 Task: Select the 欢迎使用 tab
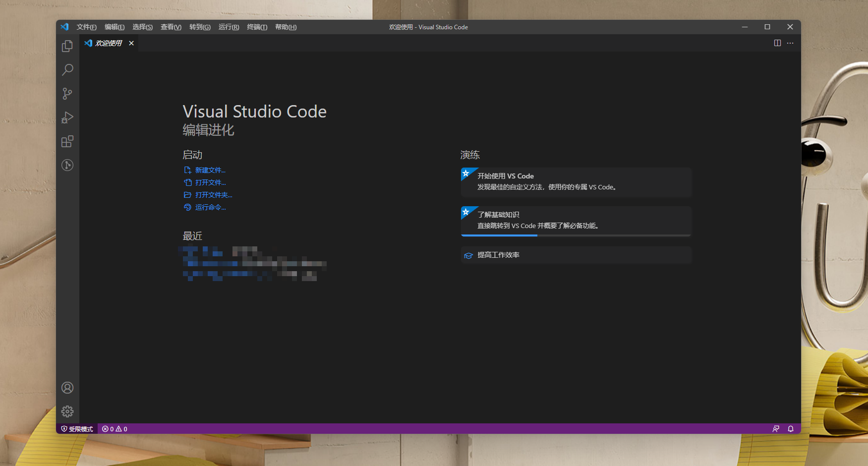coord(109,43)
